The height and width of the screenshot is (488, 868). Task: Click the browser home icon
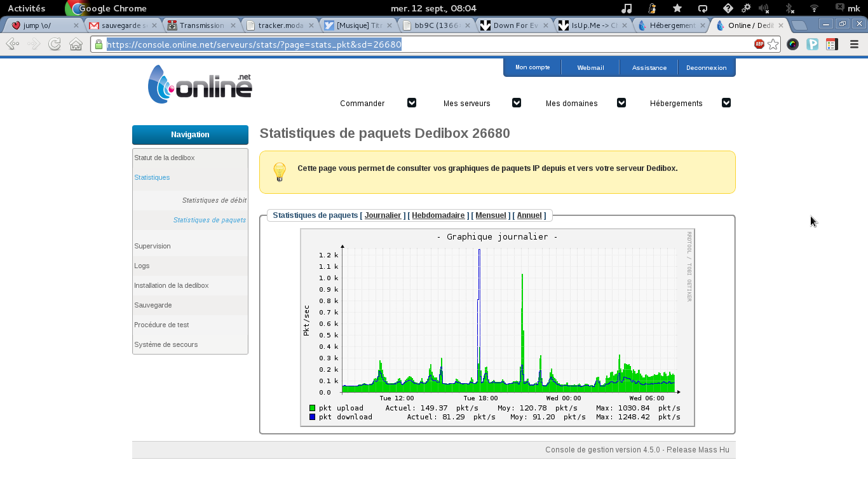pyautogui.click(x=76, y=44)
